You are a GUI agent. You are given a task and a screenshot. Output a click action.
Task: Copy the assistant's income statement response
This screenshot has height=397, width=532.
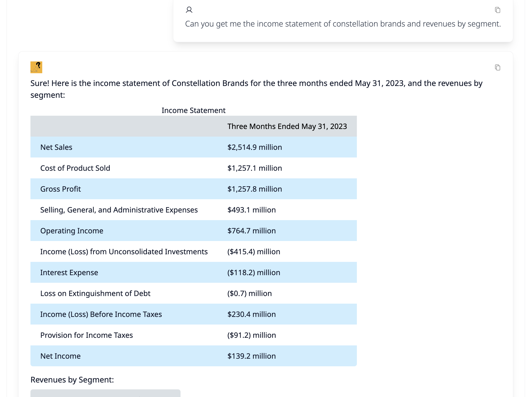point(497,68)
